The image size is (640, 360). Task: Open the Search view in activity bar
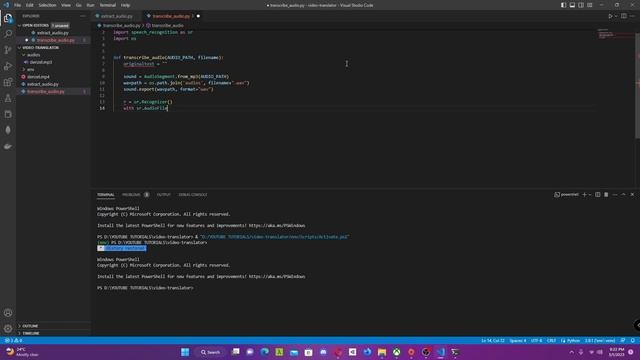pyautogui.click(x=8, y=34)
